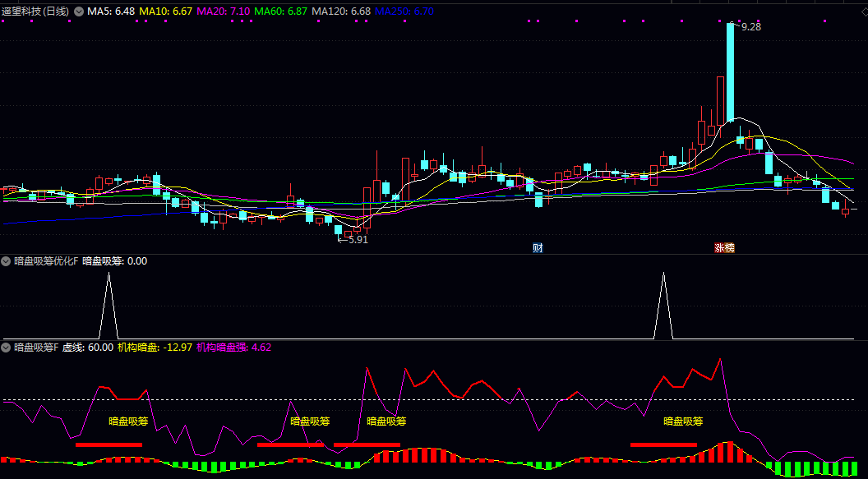
Task: Click the MA250 blue label
Action: tap(404, 12)
